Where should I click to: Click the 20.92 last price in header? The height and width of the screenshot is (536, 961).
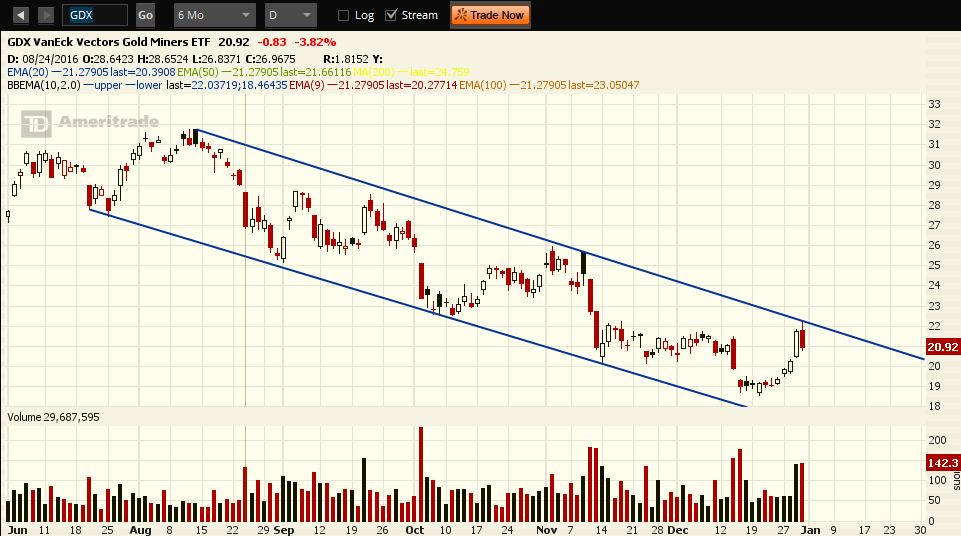point(234,42)
